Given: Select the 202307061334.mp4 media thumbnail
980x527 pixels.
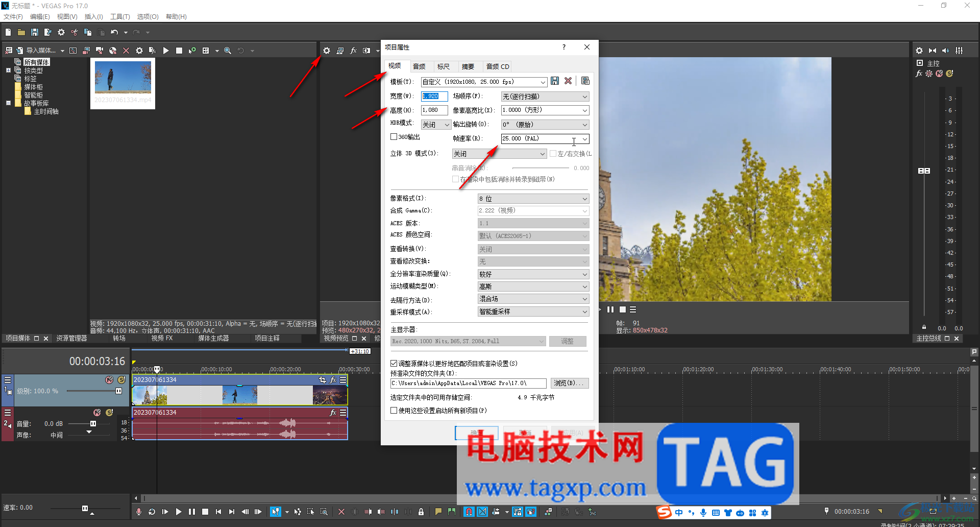Looking at the screenshot, I should coord(123,83).
